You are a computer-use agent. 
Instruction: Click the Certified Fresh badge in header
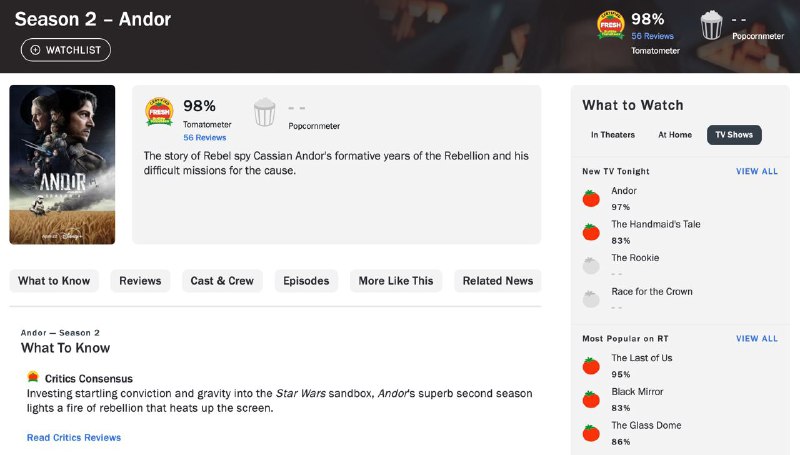(x=610, y=25)
